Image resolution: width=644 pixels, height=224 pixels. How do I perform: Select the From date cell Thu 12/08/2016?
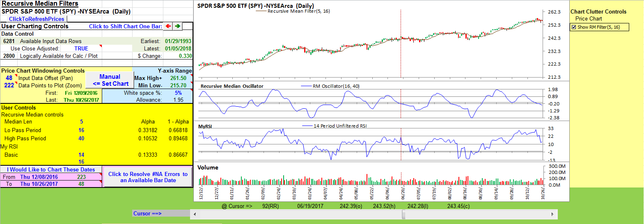(x=39, y=177)
